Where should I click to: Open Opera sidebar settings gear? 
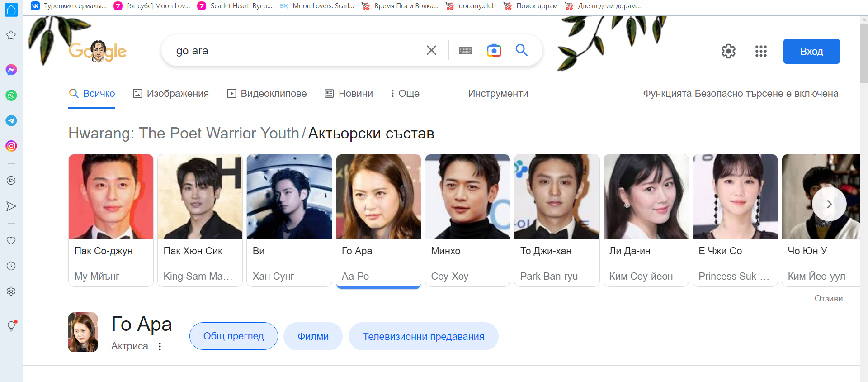click(11, 291)
